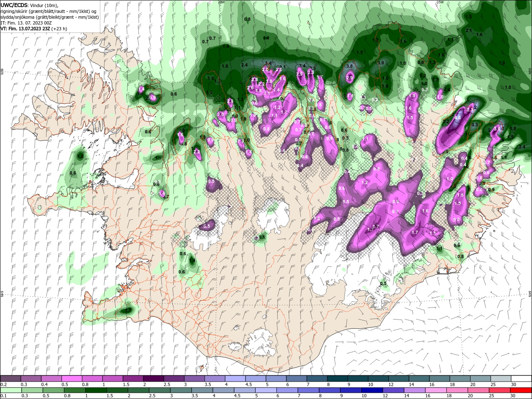532x399 pixels.
Task: Click the steel blue 6–7 snow swatch
Action: 296,379
